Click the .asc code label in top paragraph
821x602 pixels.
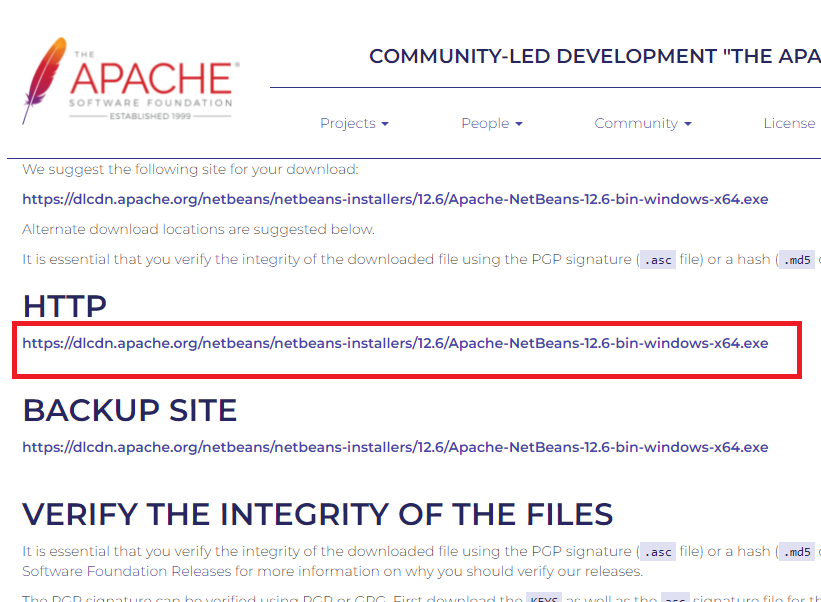pos(658,260)
